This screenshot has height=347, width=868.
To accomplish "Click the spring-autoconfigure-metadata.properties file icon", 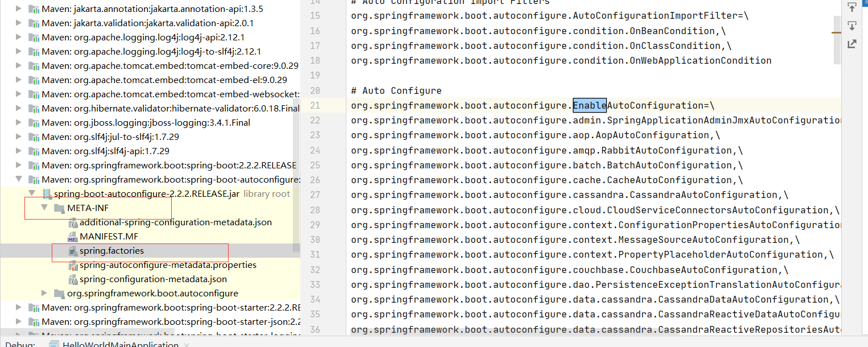I will click(72, 265).
